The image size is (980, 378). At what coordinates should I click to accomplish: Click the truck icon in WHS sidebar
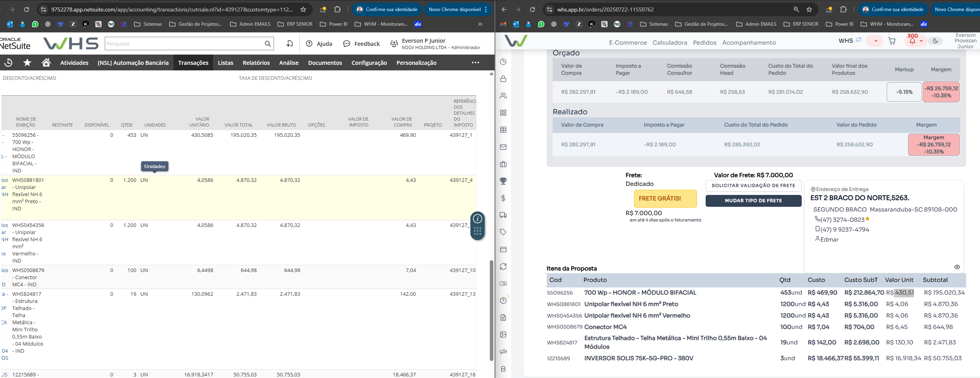pos(503,215)
